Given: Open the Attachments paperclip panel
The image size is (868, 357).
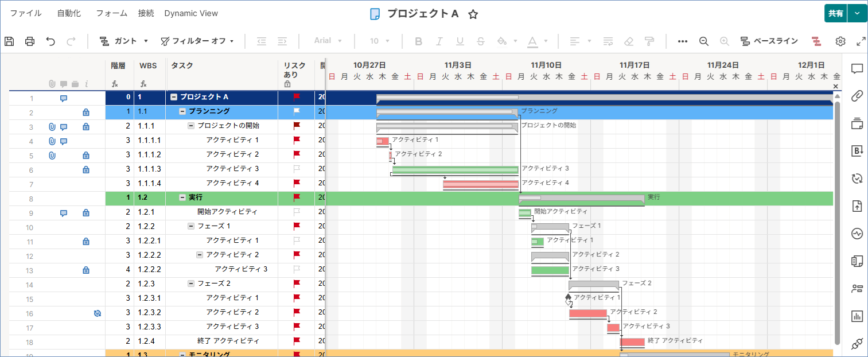Looking at the screenshot, I should [857, 96].
